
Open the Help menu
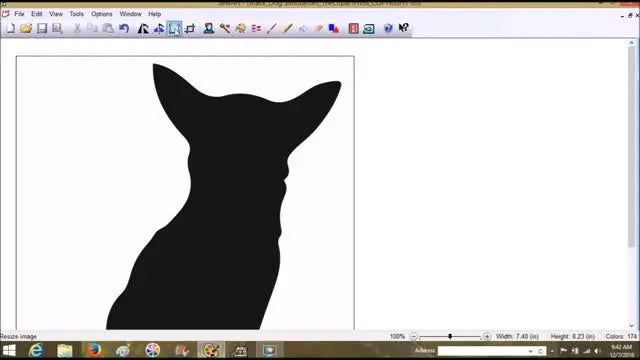154,14
